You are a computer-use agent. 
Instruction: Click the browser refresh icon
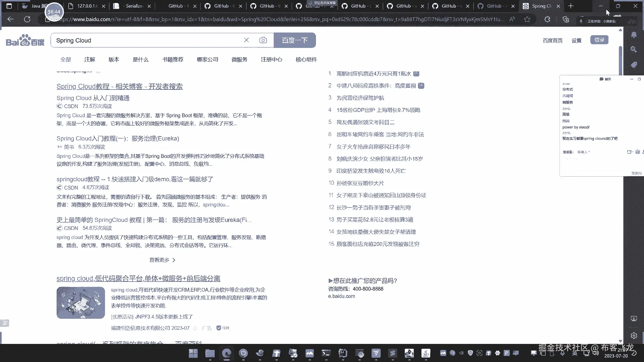[27, 19]
